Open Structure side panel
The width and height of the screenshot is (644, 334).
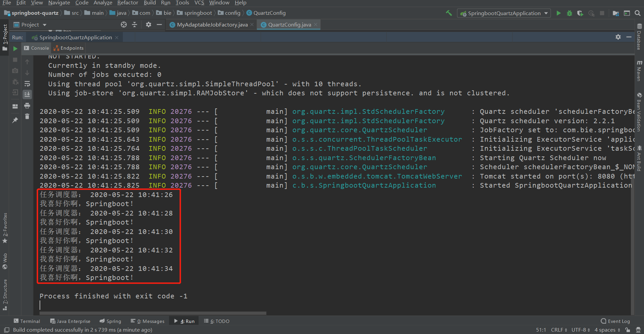coord(5,295)
